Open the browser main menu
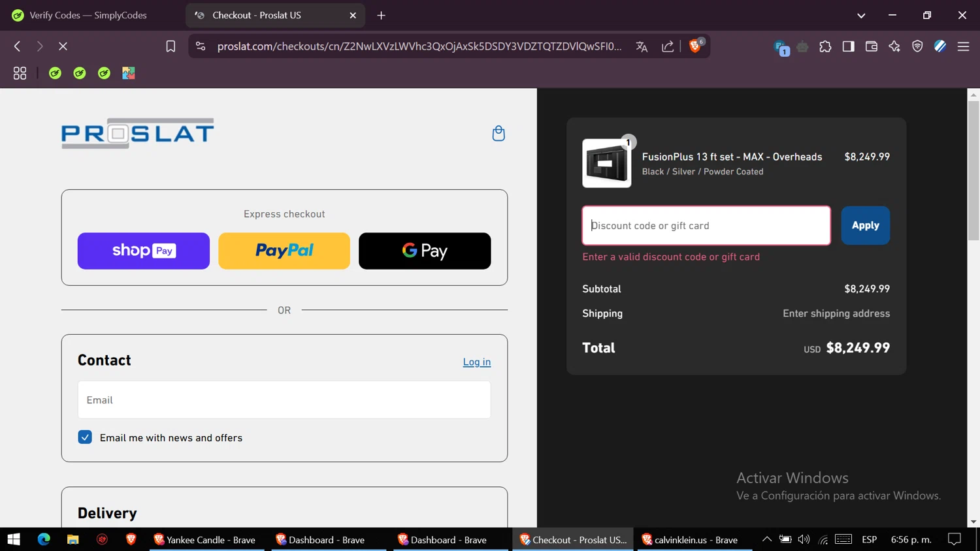Screen dimensions: 980x551 963,46
